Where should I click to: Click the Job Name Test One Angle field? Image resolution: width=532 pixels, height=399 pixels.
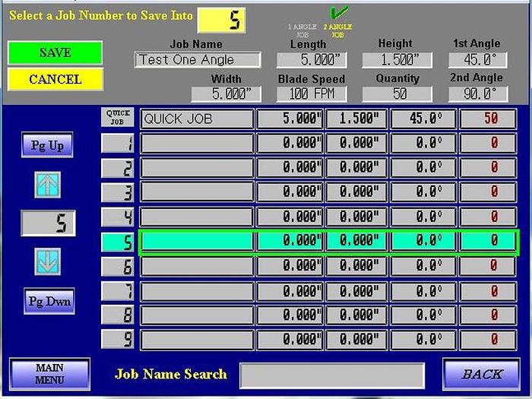197,60
